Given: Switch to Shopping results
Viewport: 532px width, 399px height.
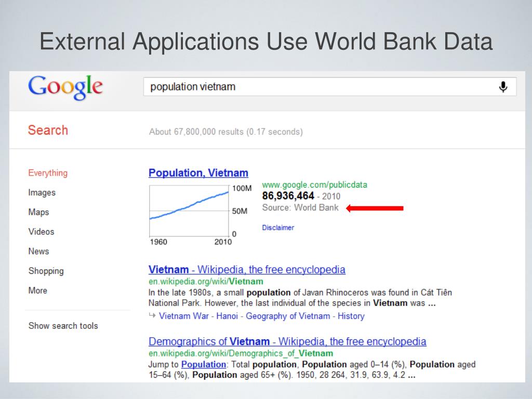Looking at the screenshot, I should pyautogui.click(x=46, y=271).
